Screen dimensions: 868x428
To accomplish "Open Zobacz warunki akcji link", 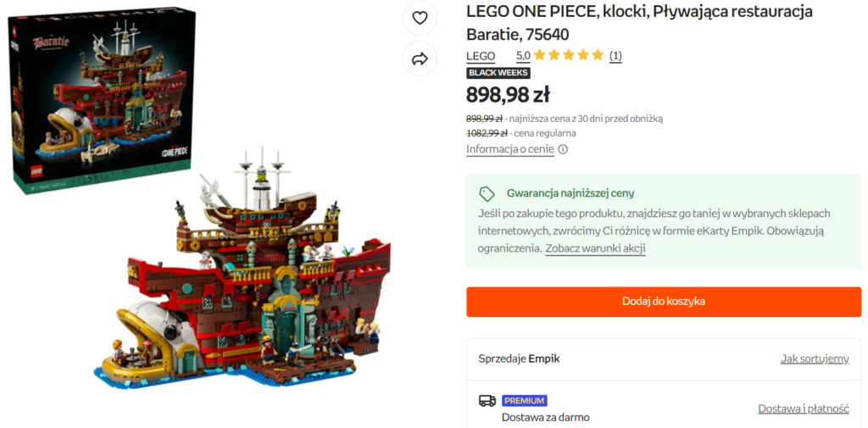I will (595, 249).
